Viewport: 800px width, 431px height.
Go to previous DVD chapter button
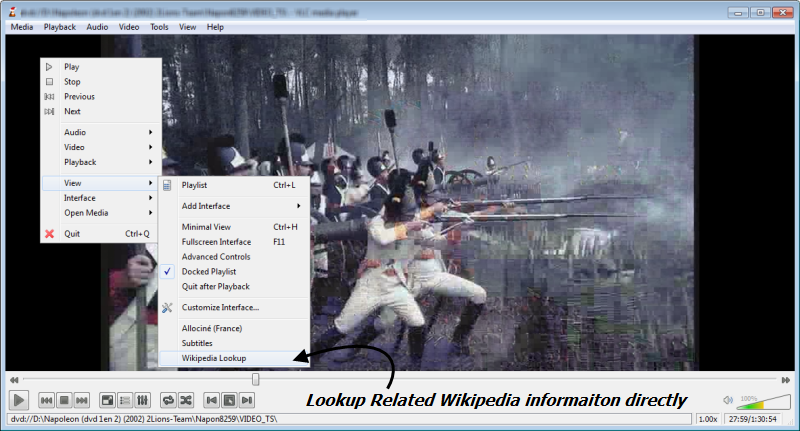[x=212, y=400]
